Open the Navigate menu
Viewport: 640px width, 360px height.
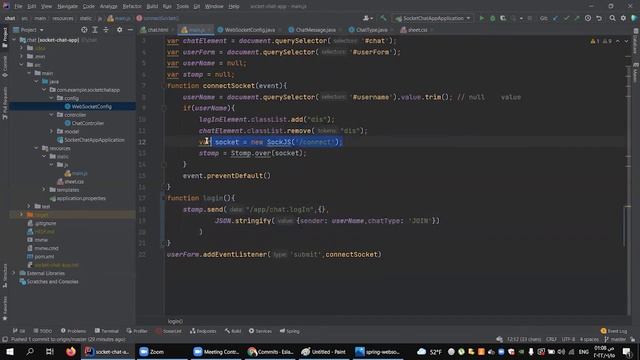tap(67, 6)
